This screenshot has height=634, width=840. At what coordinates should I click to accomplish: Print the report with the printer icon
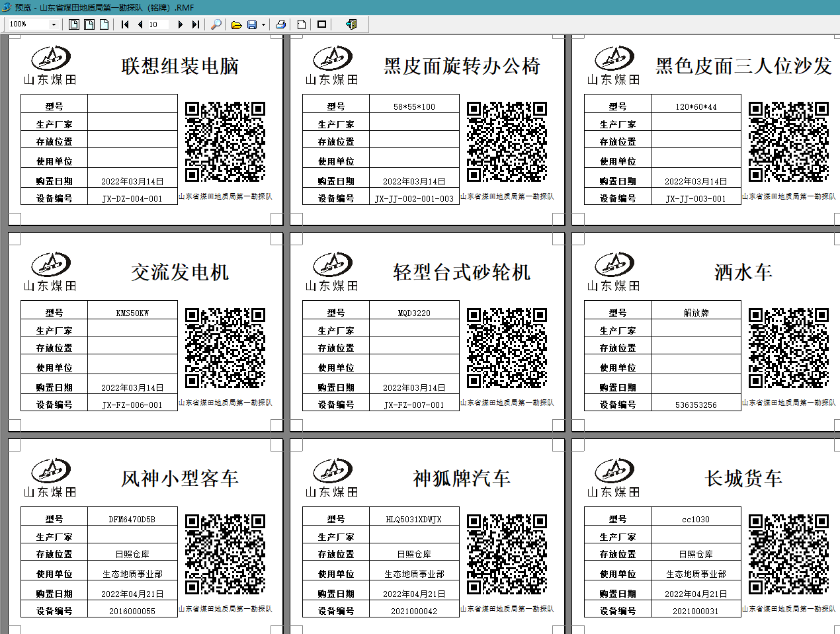point(280,24)
